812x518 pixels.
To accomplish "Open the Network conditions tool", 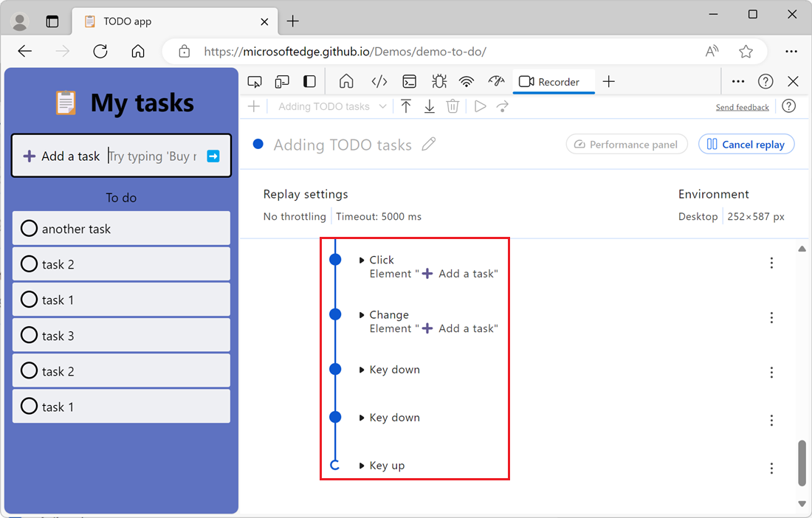I will tap(467, 81).
